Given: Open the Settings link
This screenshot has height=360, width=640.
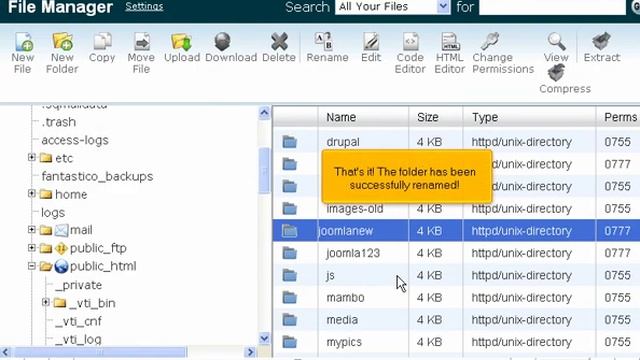Looking at the screenshot, I should click(x=144, y=7).
